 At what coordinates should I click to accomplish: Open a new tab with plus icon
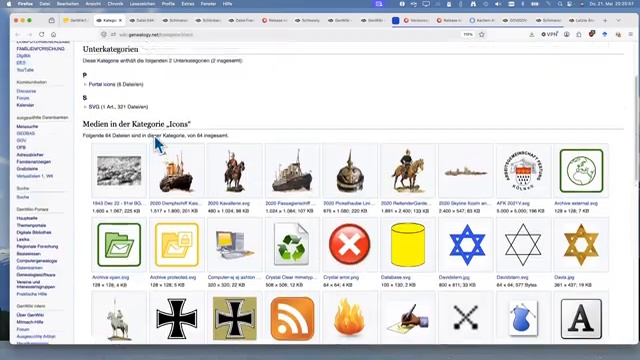coord(605,20)
